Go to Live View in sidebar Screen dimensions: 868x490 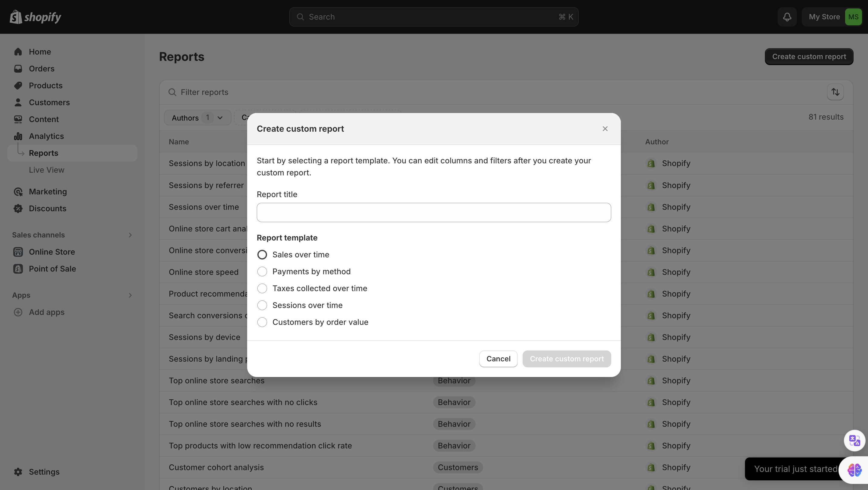click(x=46, y=170)
